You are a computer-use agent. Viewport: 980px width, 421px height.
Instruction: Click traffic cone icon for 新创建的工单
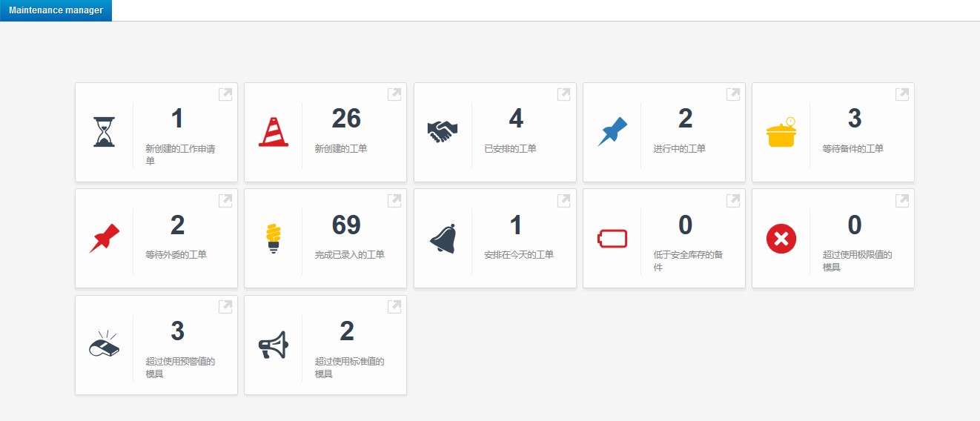[274, 132]
